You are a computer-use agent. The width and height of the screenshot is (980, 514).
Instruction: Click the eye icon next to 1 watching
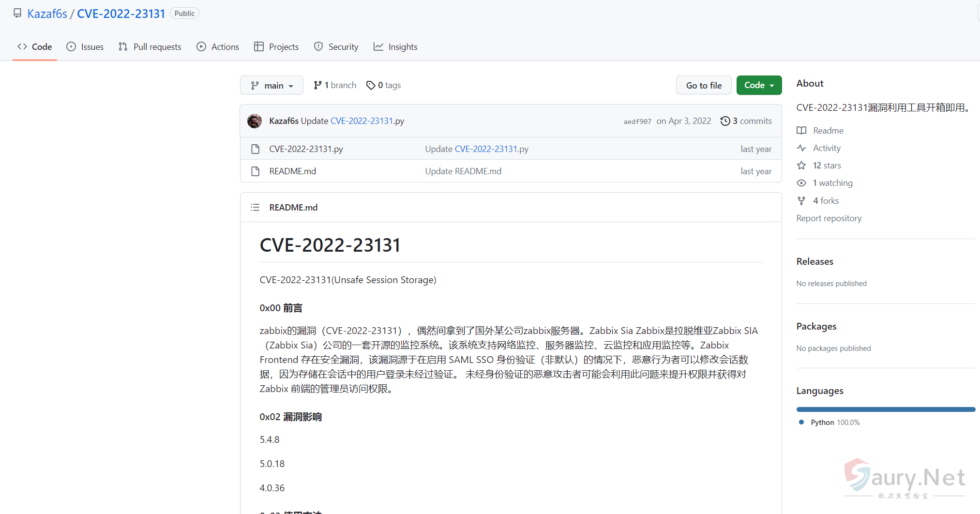tap(801, 183)
